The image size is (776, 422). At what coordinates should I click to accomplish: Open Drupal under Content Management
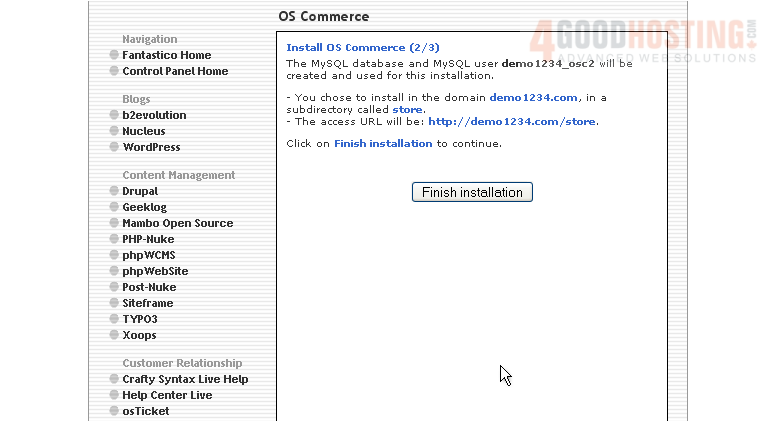[x=140, y=191]
